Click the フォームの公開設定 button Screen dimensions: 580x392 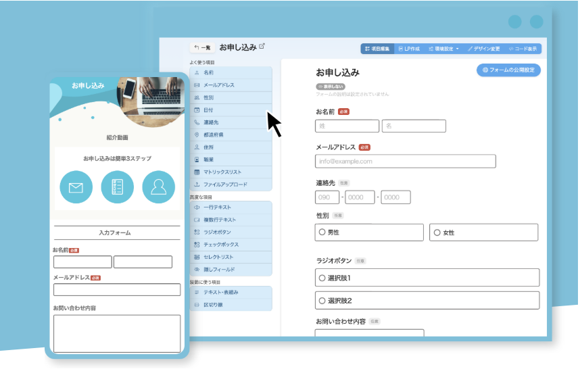pyautogui.click(x=508, y=70)
